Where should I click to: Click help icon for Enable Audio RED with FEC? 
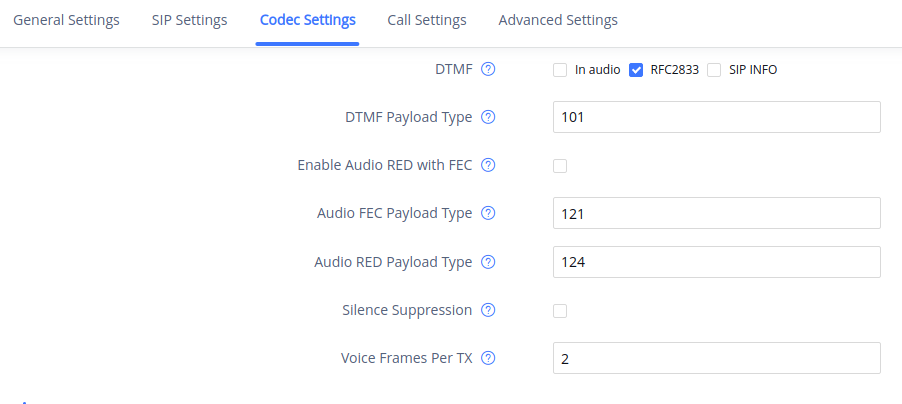click(x=488, y=165)
